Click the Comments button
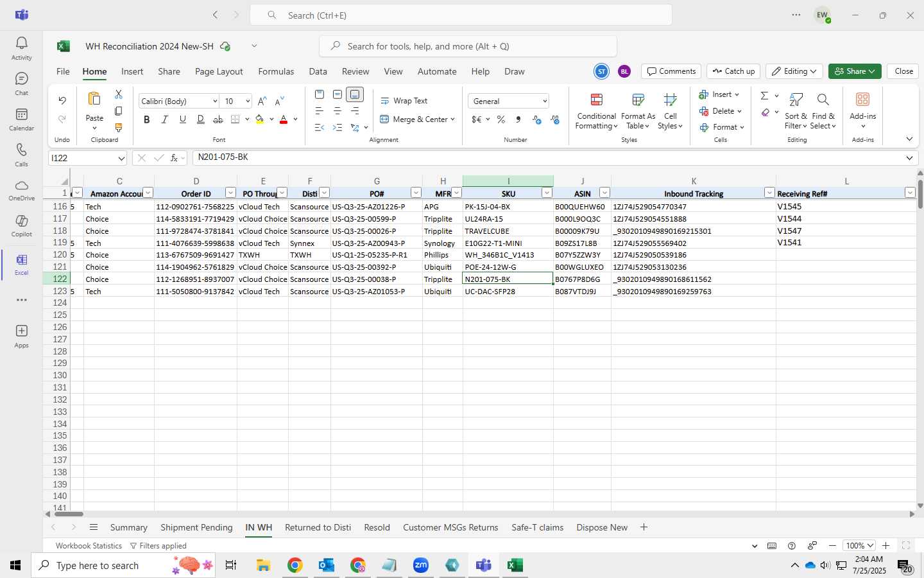Viewport: 924px width, 578px height. (x=671, y=71)
